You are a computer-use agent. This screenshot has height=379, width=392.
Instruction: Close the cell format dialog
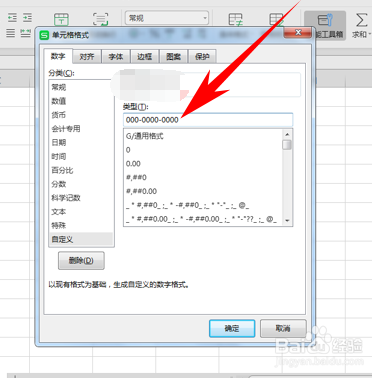pyautogui.click(x=298, y=33)
